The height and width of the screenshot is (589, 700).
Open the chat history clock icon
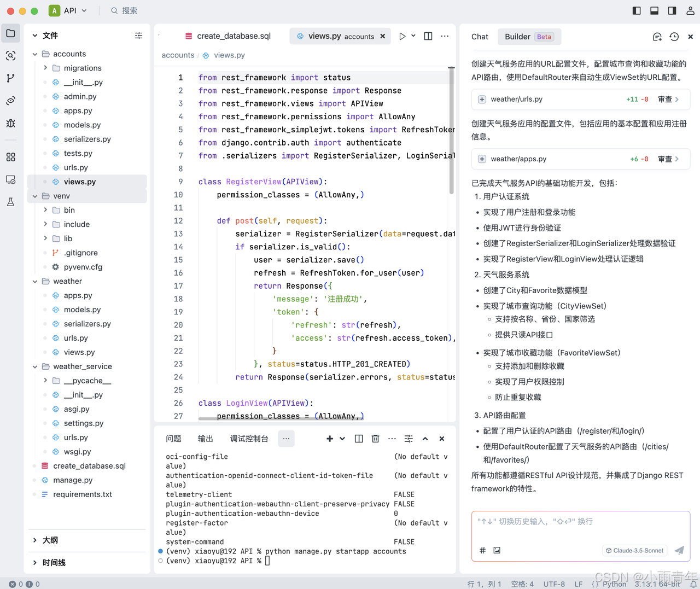[674, 37]
